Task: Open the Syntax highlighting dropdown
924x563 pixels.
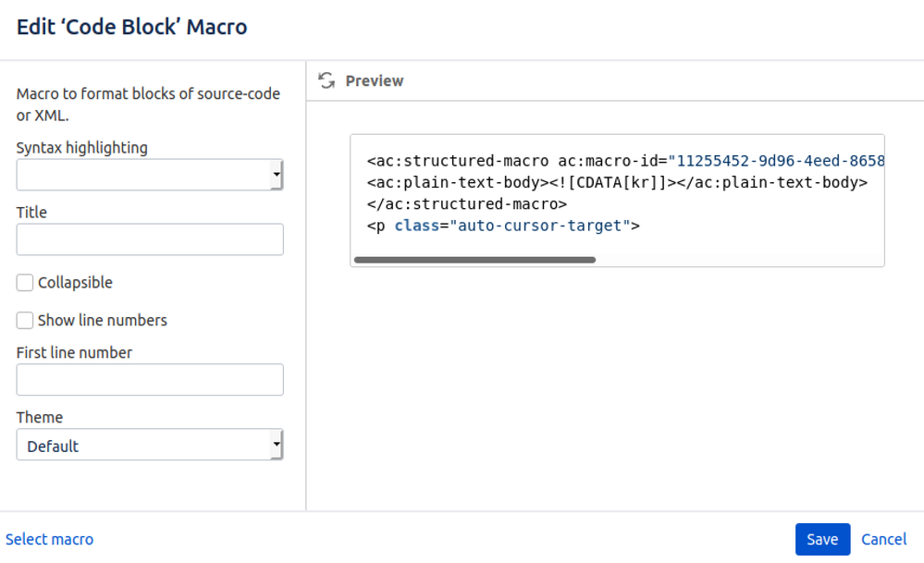Action: point(148,175)
